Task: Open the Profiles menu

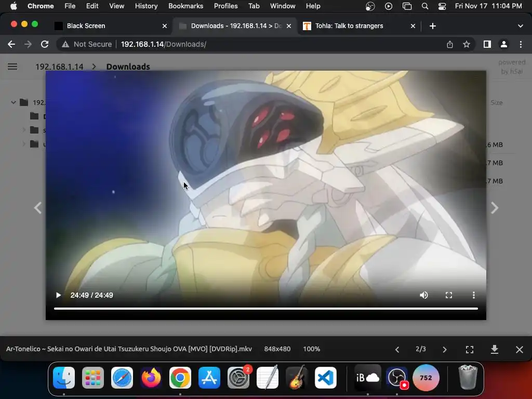Action: (225, 6)
